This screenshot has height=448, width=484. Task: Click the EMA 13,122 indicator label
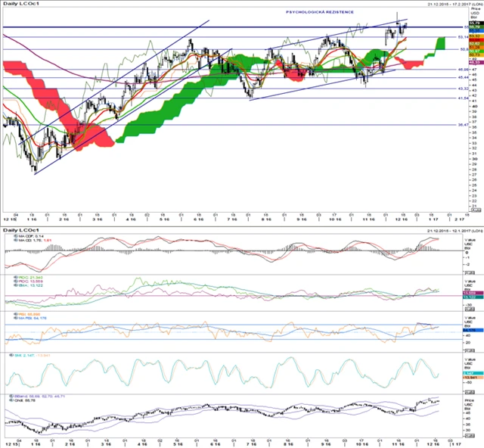click(31, 285)
